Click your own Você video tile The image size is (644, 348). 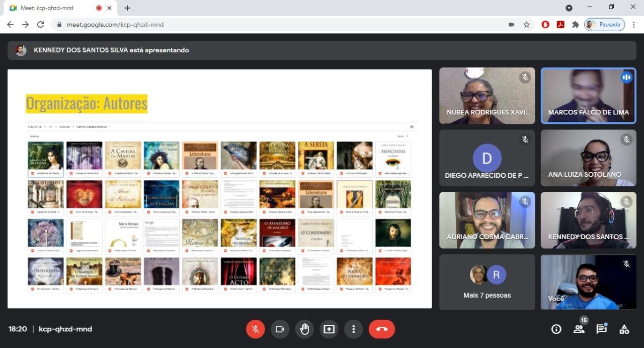click(589, 282)
